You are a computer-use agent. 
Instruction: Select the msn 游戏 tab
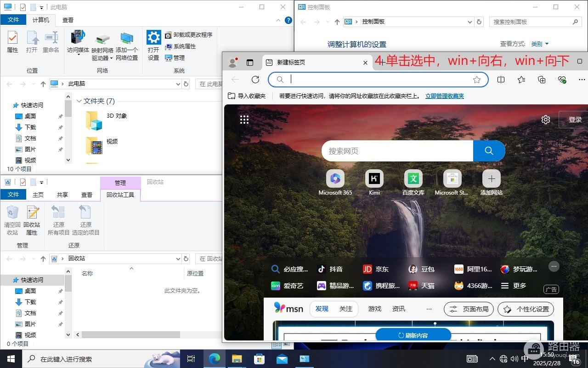click(x=375, y=309)
